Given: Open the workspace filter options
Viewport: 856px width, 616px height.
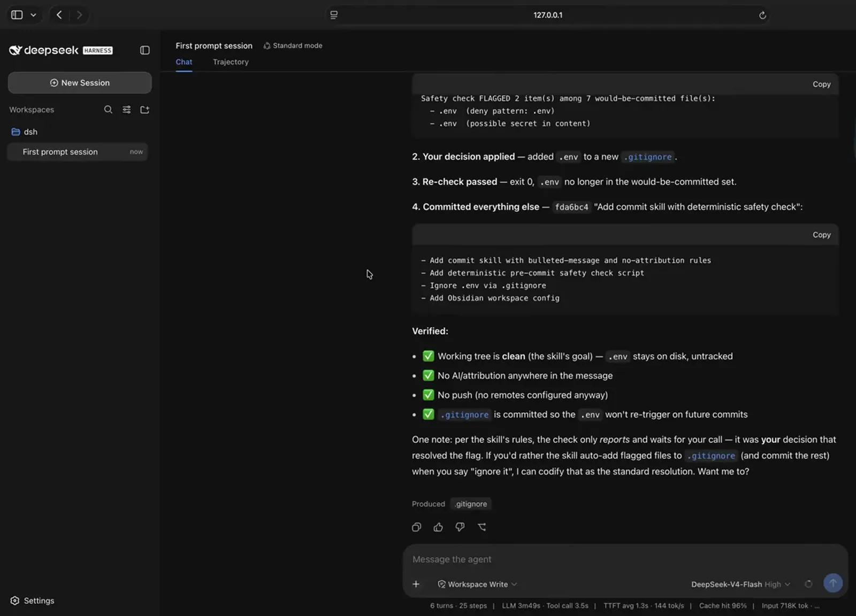Looking at the screenshot, I should [x=126, y=110].
